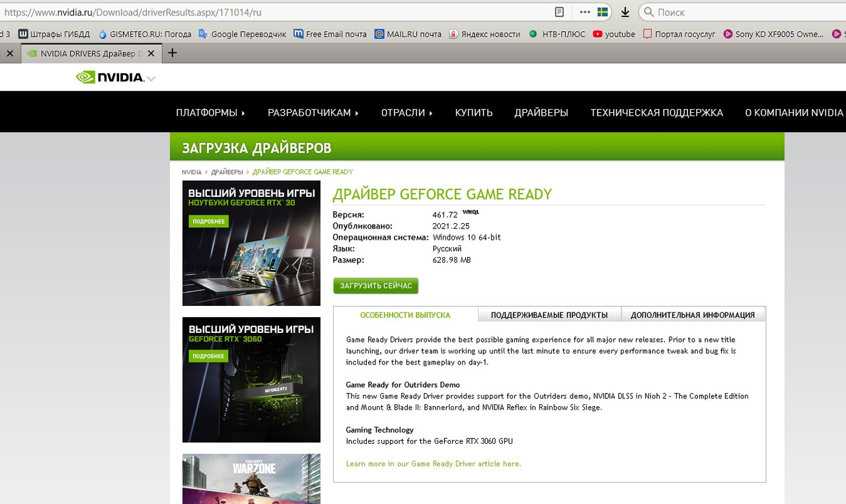
Task: Click language value Русский
Action: coord(447,248)
